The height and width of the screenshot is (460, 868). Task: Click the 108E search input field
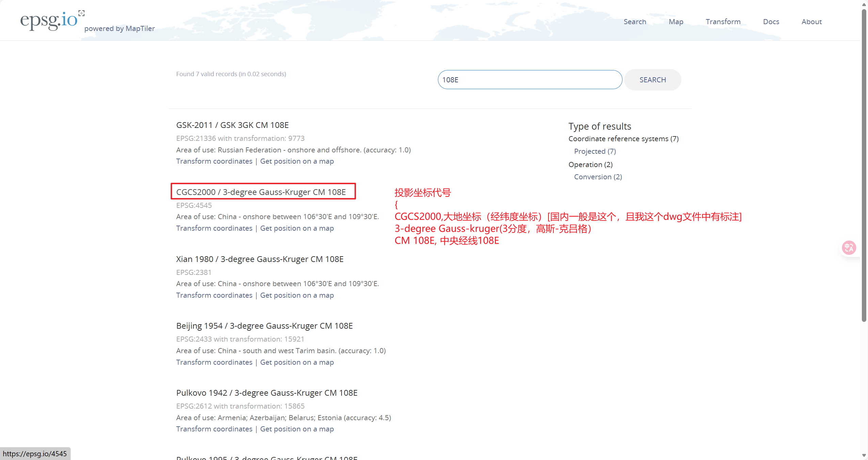click(x=530, y=80)
